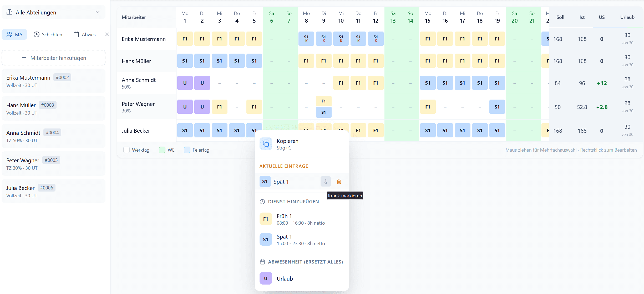Click the thermometer Krank markieren icon
The image size is (644, 294).
coord(325,181)
